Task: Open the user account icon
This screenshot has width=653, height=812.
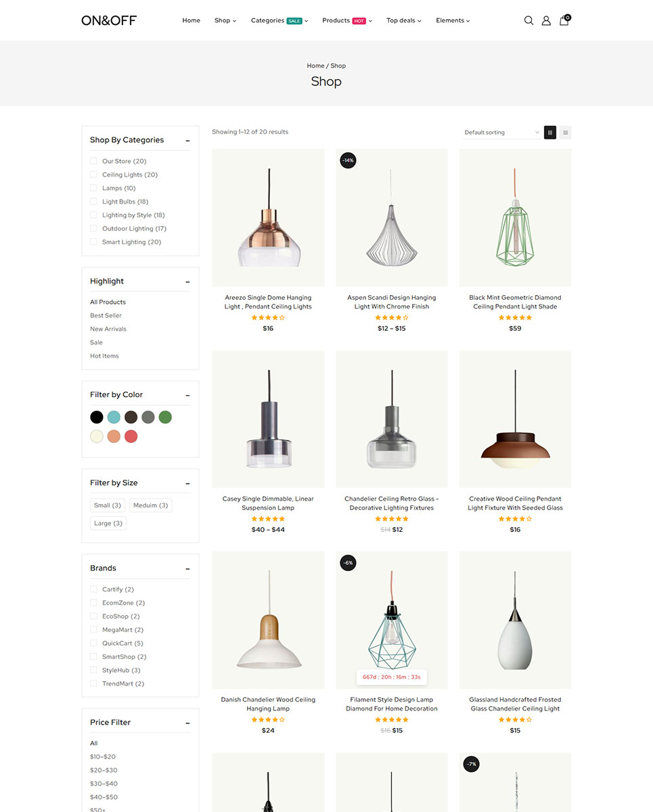Action: pyautogui.click(x=546, y=20)
